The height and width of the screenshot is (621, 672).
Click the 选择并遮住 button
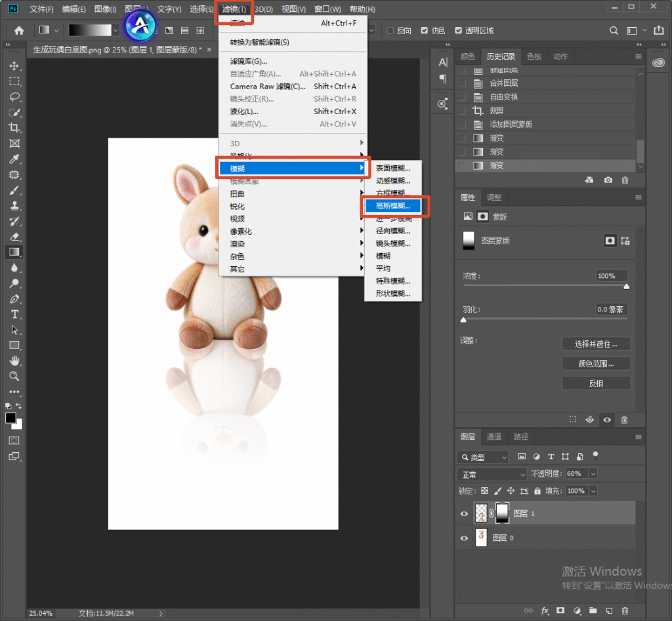[x=596, y=344]
